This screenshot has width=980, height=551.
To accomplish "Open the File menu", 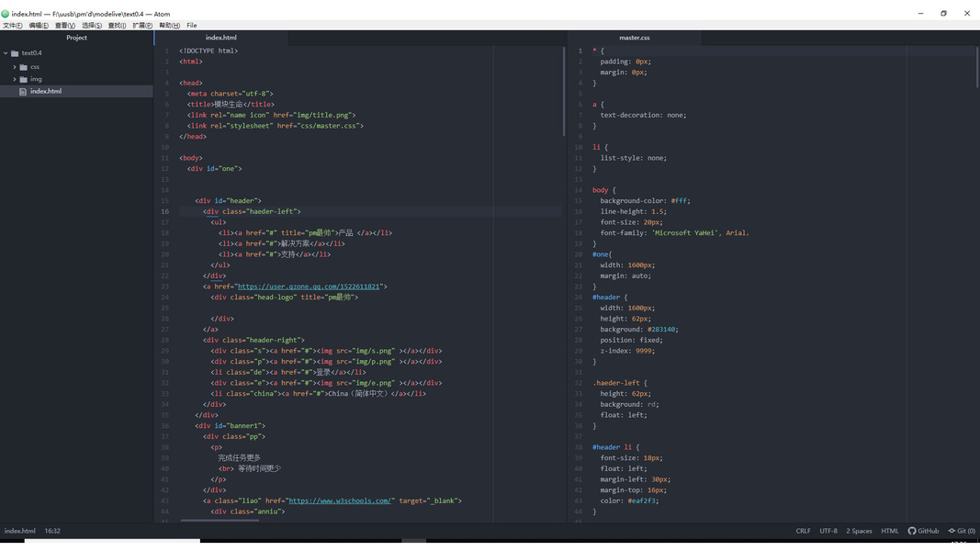I will (x=192, y=26).
